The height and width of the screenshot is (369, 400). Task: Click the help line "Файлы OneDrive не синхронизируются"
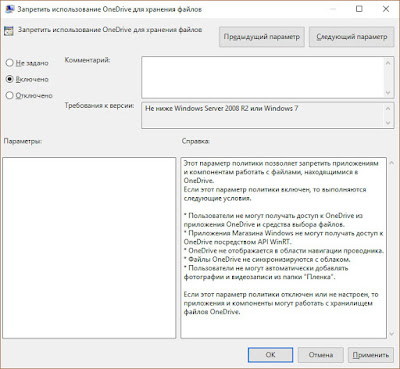point(267,259)
